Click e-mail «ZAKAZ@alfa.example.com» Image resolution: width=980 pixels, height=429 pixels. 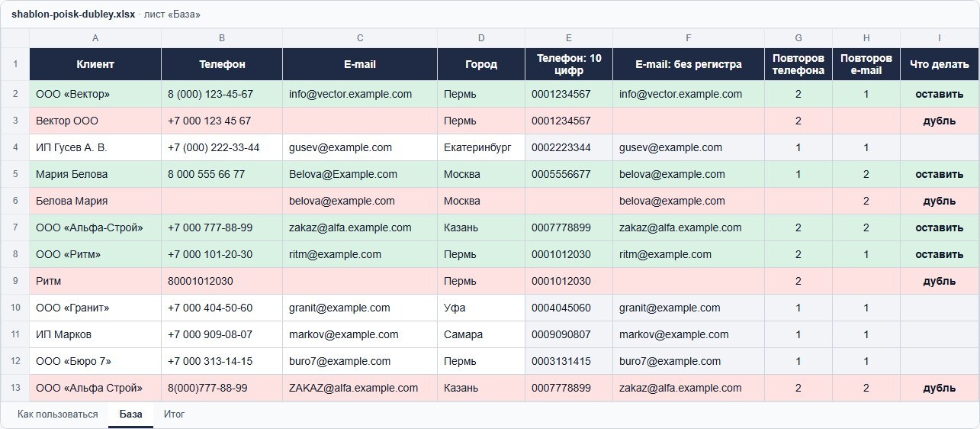tap(360, 388)
